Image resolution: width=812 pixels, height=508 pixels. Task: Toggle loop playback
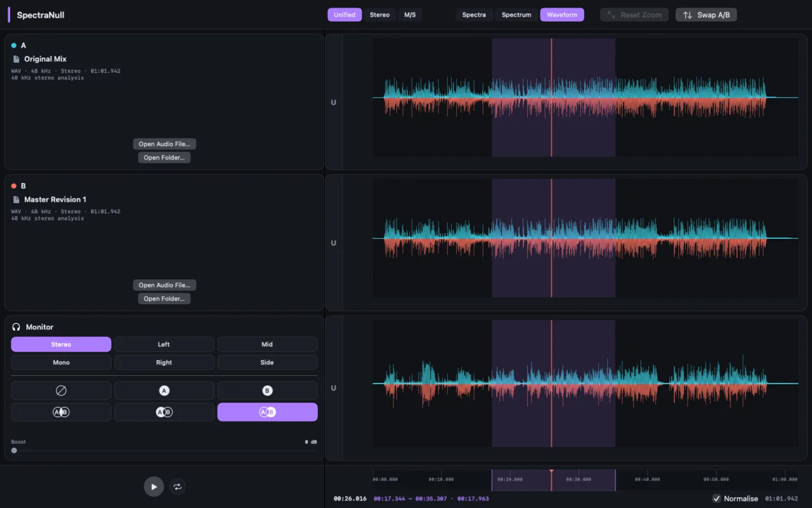[178, 486]
